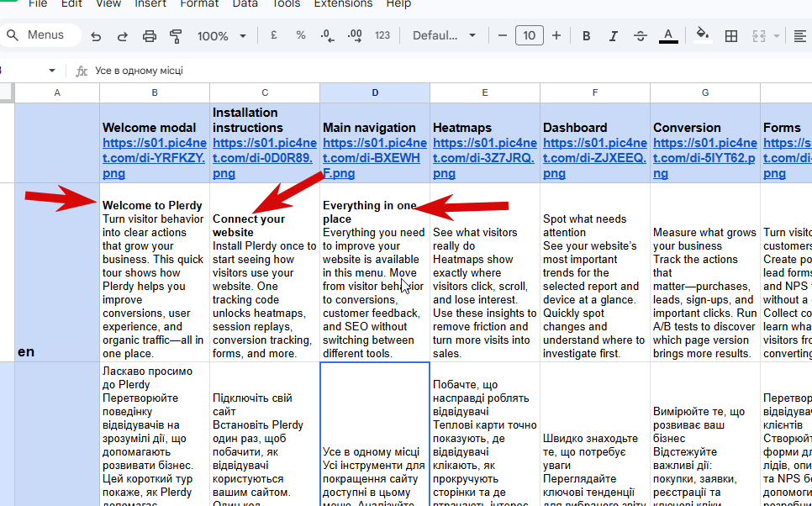The width and height of the screenshot is (812, 506).
Task: Open the zoom 100% dropdown
Action: pyautogui.click(x=221, y=36)
